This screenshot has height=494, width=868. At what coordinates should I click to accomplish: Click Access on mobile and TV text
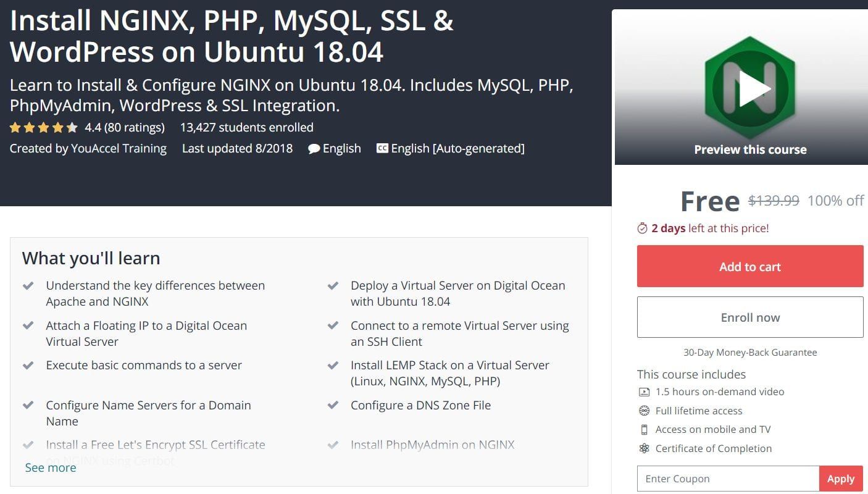point(713,430)
